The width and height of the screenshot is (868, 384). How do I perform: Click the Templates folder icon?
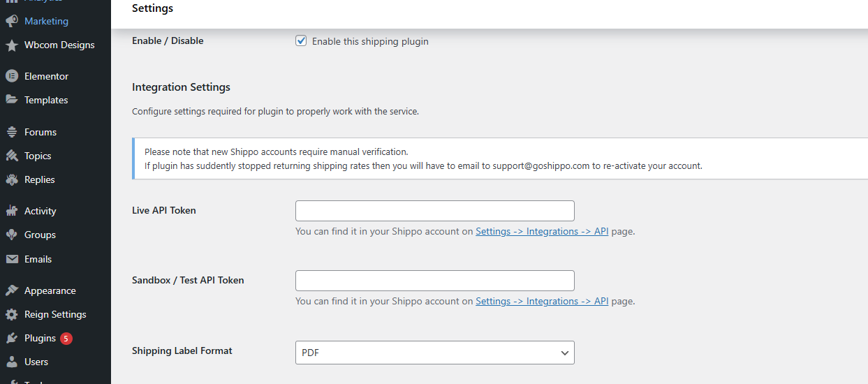point(12,100)
